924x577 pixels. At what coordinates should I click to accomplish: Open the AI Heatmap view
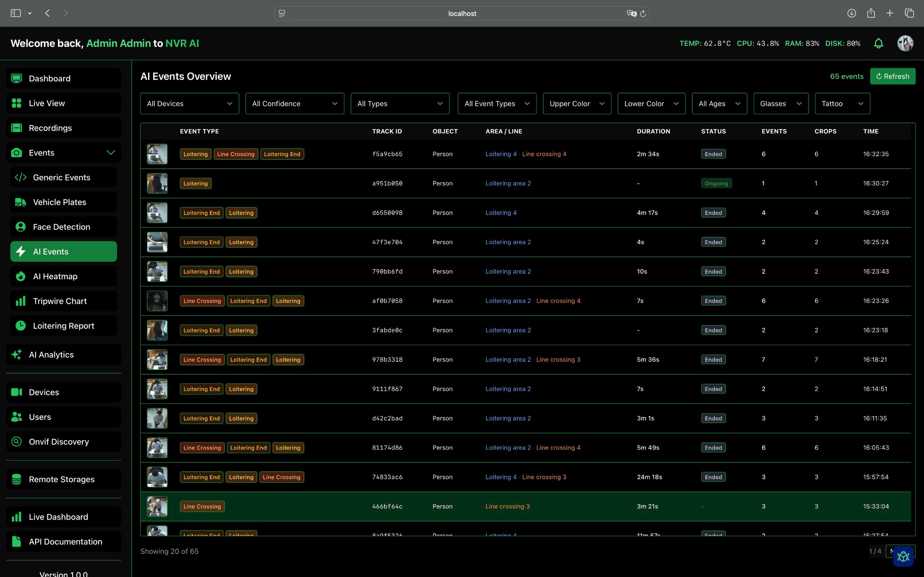(55, 276)
